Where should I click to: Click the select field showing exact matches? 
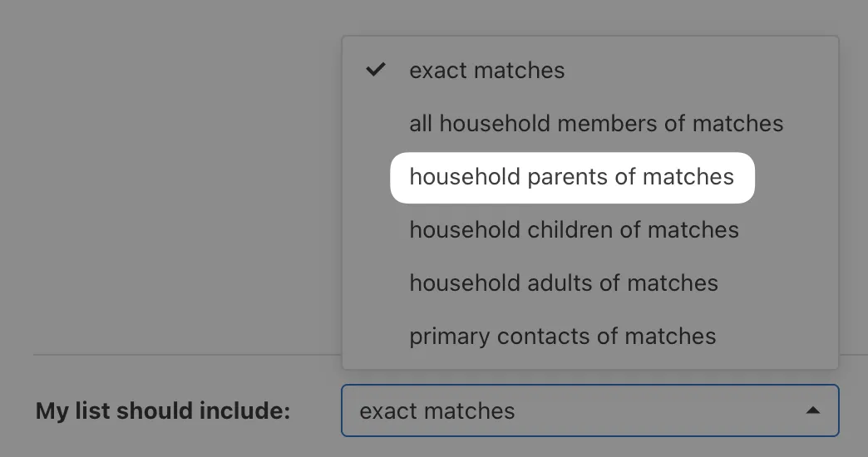click(589, 410)
